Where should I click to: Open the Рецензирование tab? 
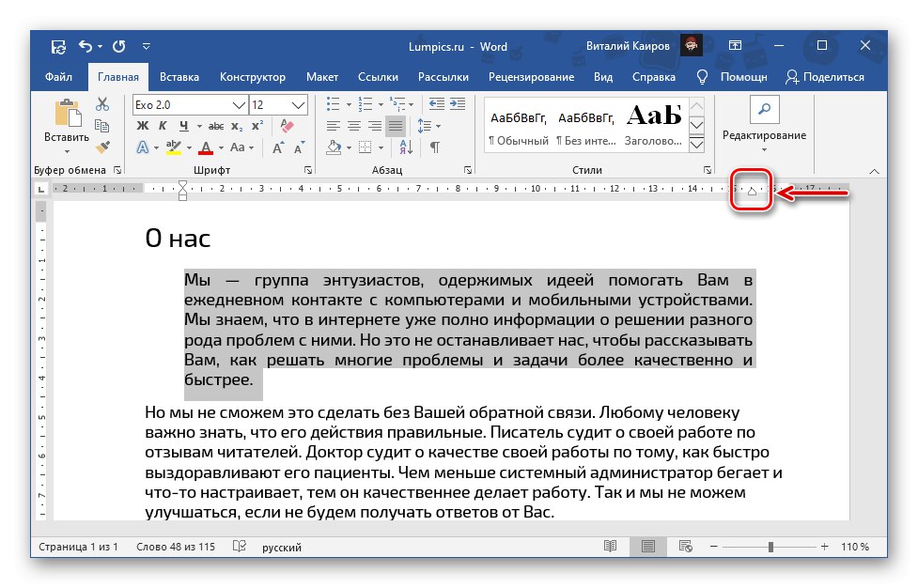pyautogui.click(x=532, y=77)
